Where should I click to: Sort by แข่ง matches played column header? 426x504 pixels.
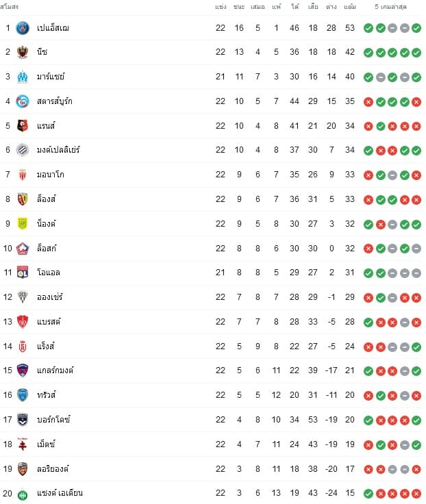(221, 7)
